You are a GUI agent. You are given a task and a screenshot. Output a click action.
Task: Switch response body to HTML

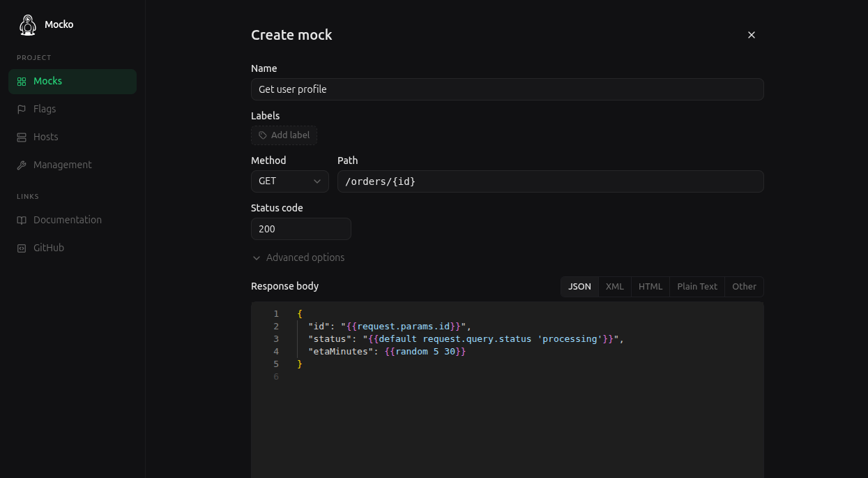point(650,287)
